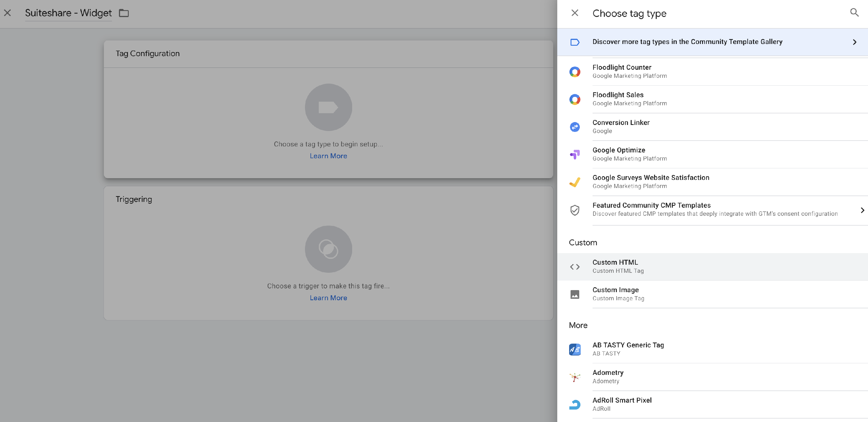868x422 pixels.
Task: Select Floodlight Sales tag type
Action: (618, 99)
